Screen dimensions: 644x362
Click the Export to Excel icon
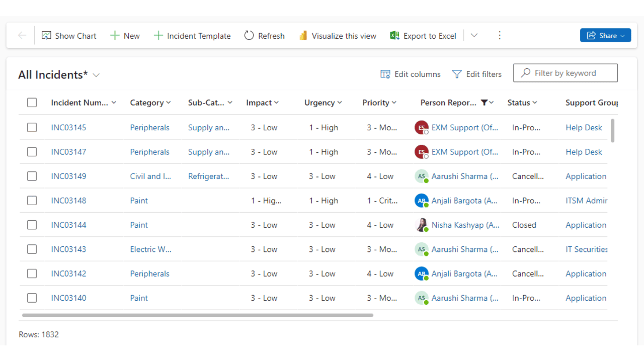[394, 36]
